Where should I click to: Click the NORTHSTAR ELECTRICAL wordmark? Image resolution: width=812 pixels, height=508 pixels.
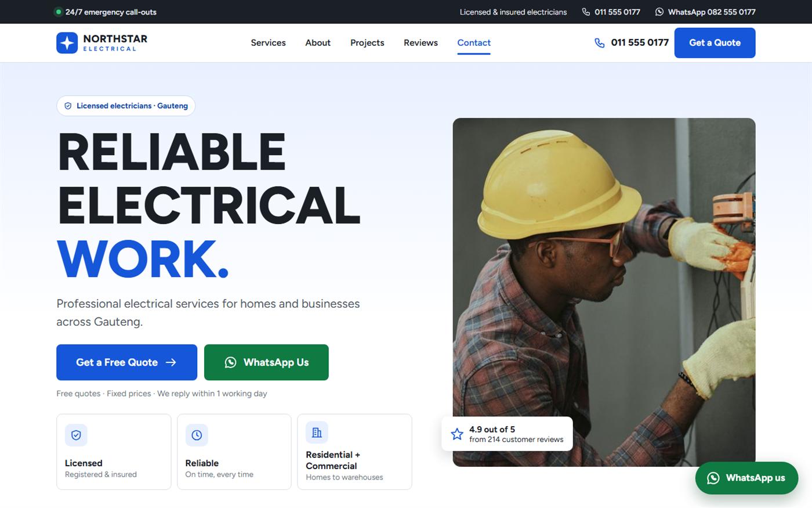(115, 42)
